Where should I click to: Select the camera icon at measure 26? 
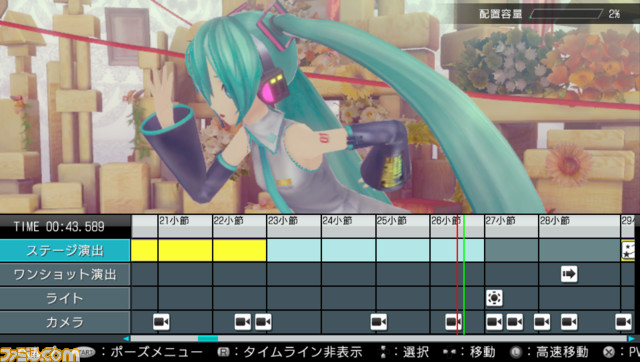pyautogui.click(x=453, y=322)
